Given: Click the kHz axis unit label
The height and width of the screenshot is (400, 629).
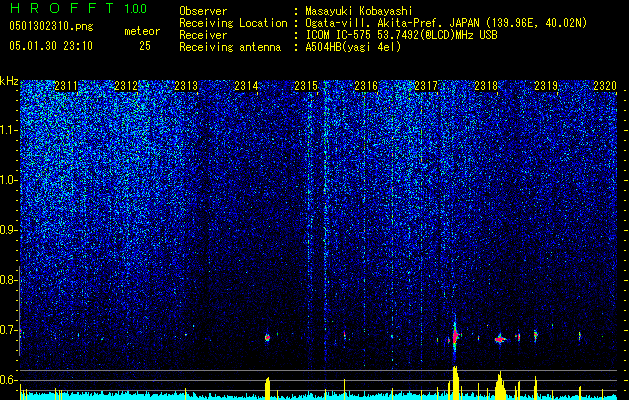Looking at the screenshot, I should [x=9, y=81].
